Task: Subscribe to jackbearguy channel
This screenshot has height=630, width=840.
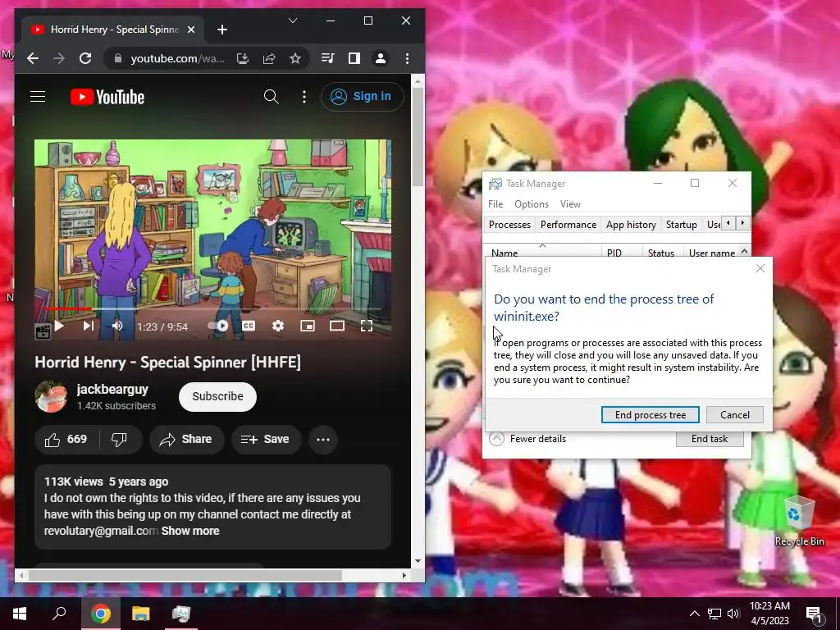Action: pos(217,396)
